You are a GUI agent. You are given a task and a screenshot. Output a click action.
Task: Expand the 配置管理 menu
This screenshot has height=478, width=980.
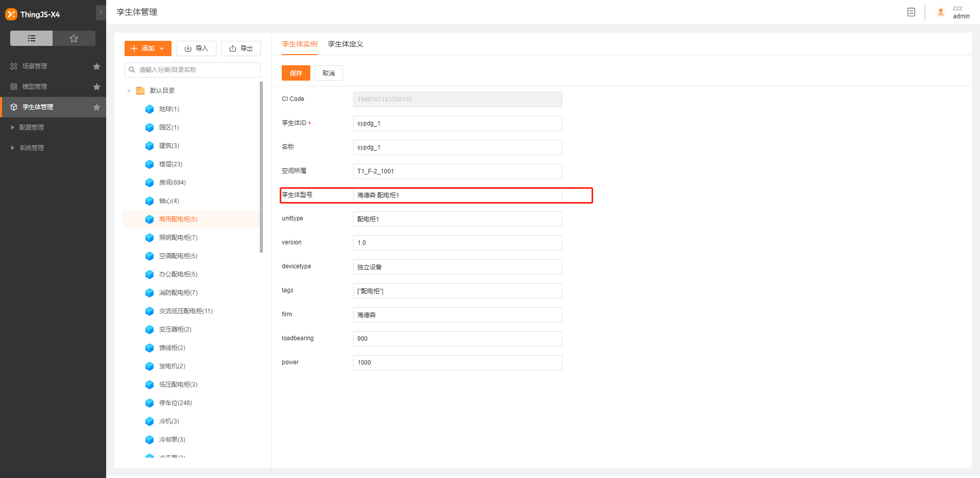pos(32,128)
